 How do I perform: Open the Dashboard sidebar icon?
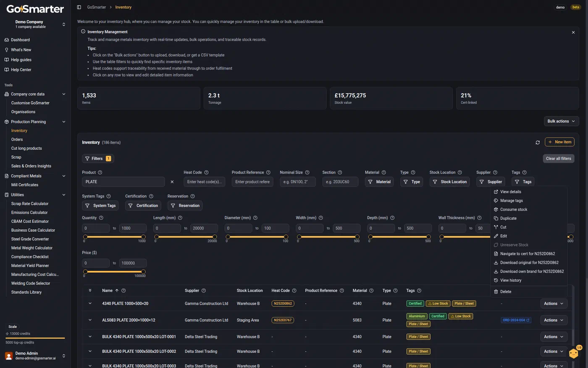[7, 40]
